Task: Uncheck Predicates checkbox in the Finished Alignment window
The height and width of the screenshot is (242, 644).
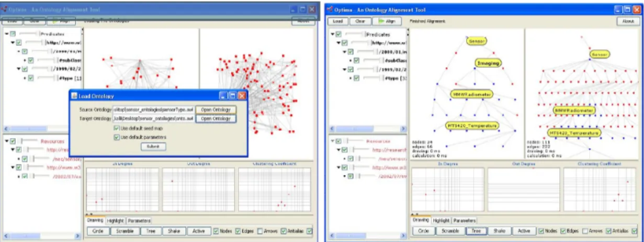Action: tap(339, 34)
